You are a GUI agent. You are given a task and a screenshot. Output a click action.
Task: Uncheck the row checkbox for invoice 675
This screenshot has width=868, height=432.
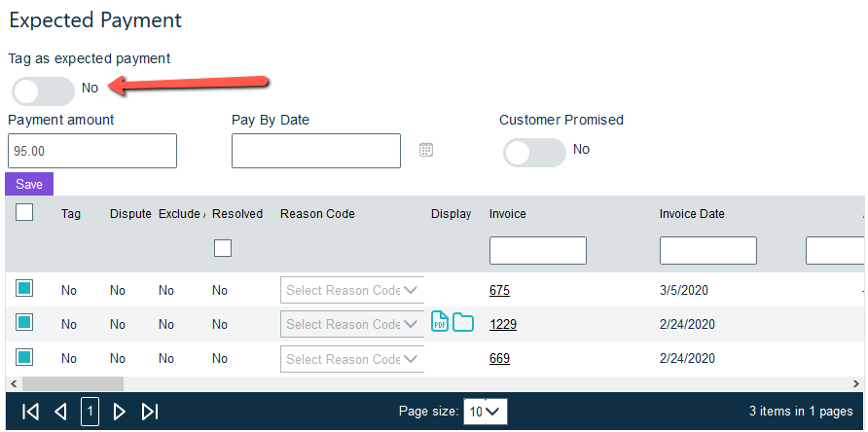point(24,288)
